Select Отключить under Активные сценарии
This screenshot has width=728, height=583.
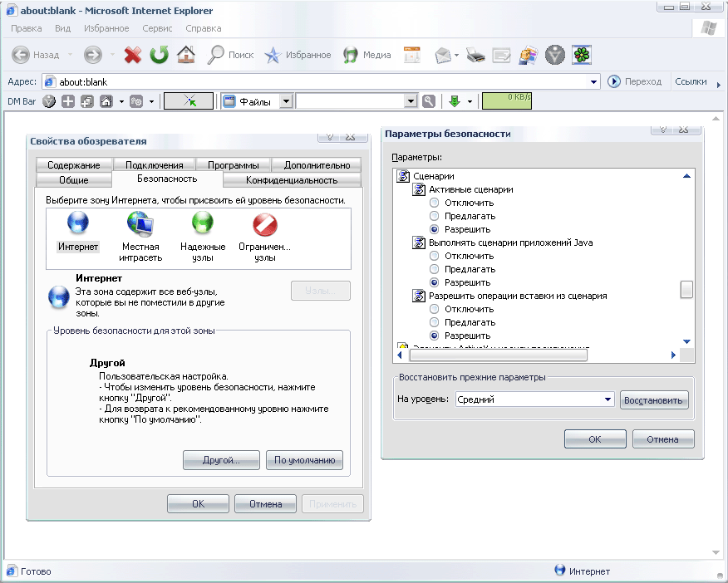pos(435,203)
